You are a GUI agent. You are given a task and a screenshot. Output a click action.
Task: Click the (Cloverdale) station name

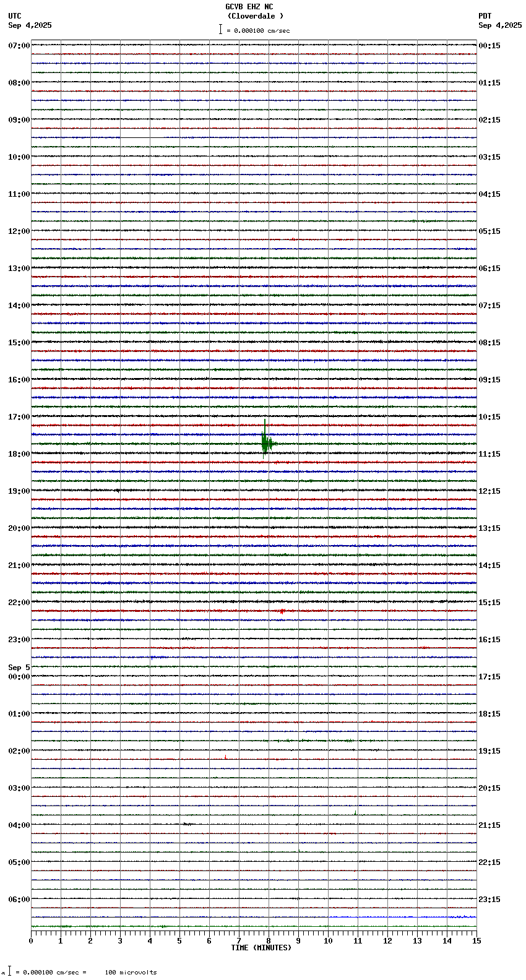255,16
